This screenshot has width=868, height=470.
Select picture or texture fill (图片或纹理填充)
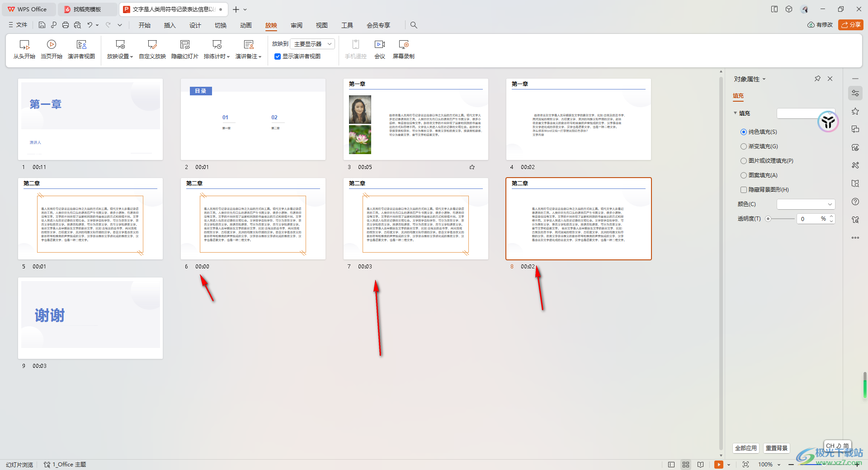click(743, 161)
